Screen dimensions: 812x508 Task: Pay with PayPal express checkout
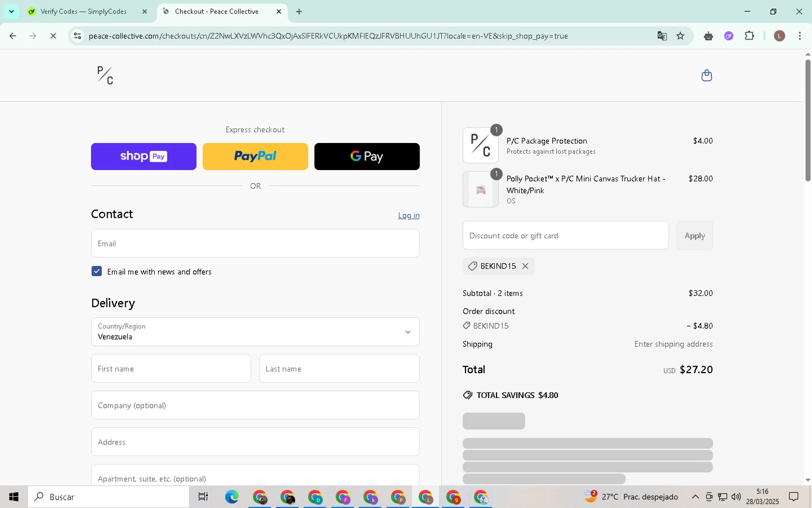click(x=255, y=157)
